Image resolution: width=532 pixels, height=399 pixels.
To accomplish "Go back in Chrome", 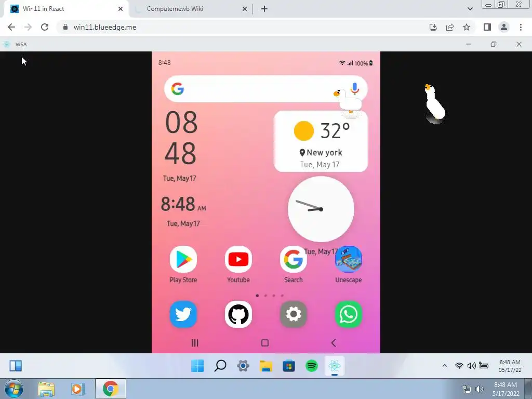I will pos(11,27).
